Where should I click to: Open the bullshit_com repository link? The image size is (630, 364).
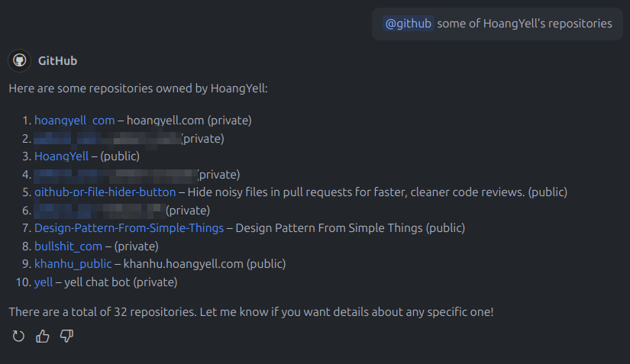68,246
